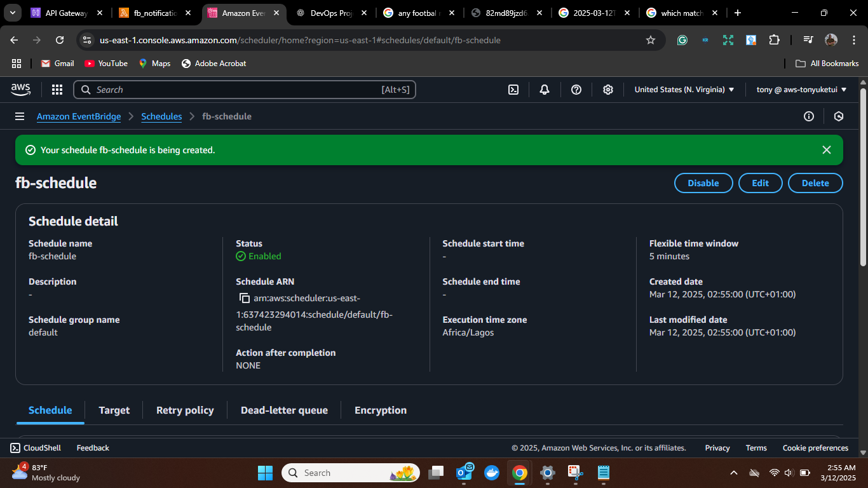Copy the Schedule ARN using copy icon
Screen dimensions: 868x488
[x=245, y=298]
